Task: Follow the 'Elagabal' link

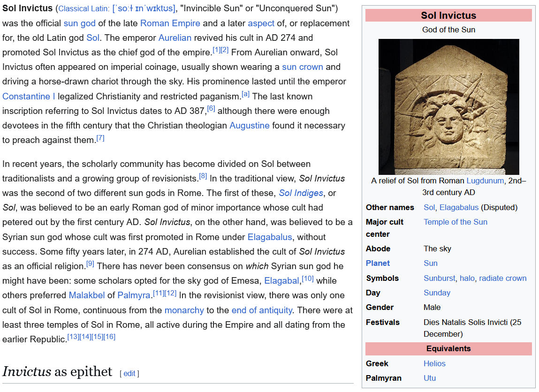Action: (281, 281)
